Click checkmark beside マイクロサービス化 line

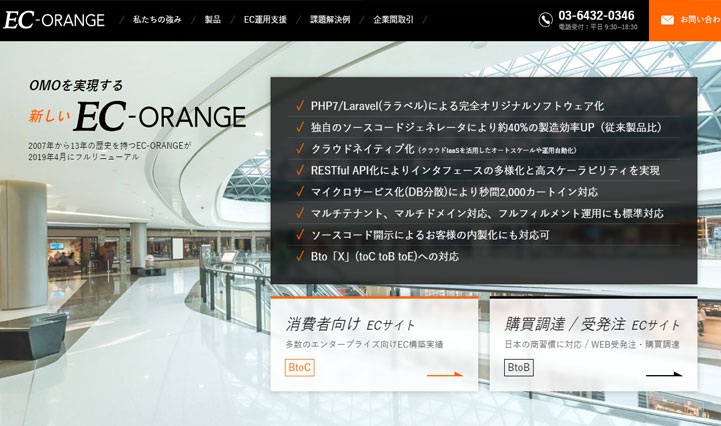pos(300,192)
